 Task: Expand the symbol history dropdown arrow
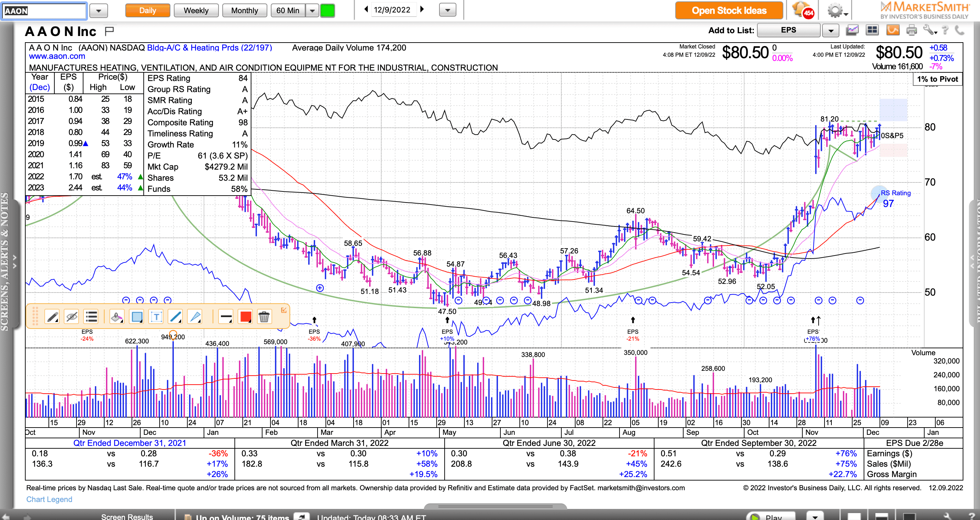click(x=99, y=11)
